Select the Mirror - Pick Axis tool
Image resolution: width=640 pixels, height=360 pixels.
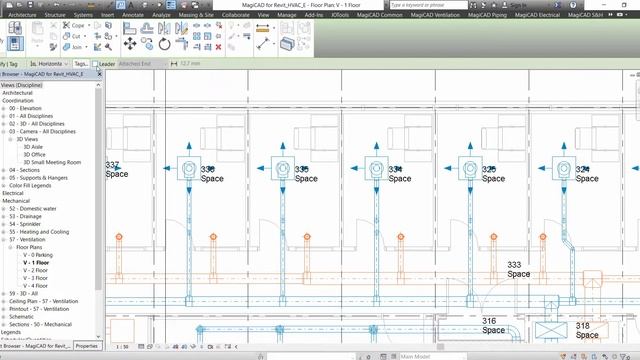[164, 28]
